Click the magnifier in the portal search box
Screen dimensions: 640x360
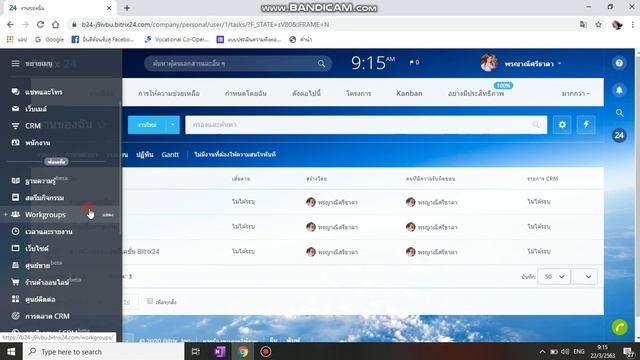coord(322,64)
